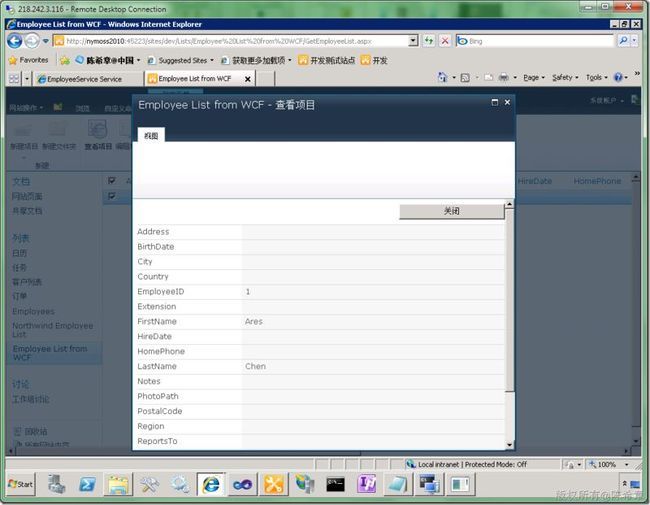Click Quick Tabs grid icon

tap(14, 78)
